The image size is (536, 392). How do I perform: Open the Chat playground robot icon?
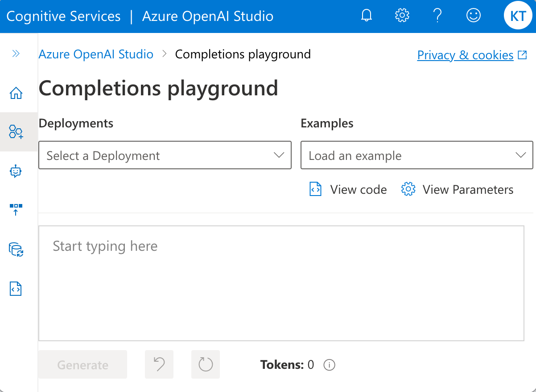[16, 171]
